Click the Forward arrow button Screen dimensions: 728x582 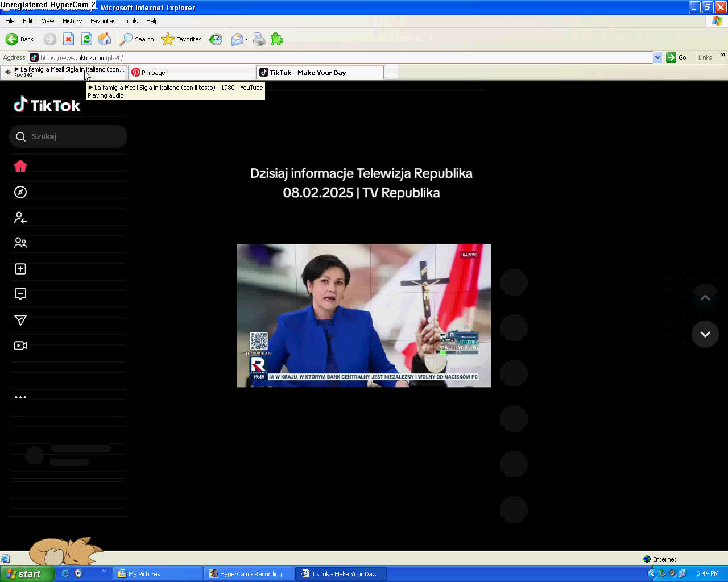click(x=50, y=39)
